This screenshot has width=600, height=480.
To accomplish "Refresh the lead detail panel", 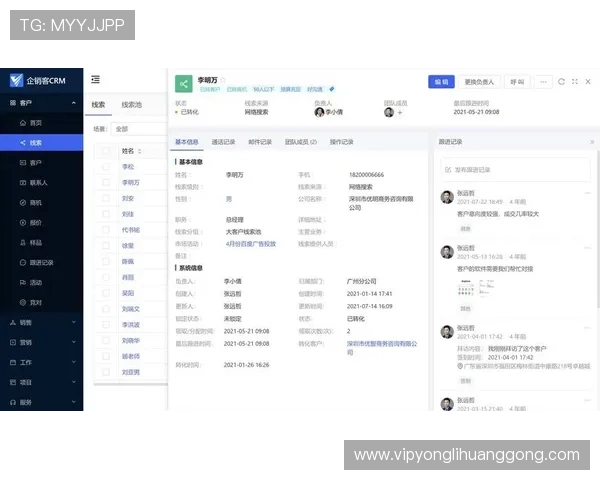I will 561,82.
